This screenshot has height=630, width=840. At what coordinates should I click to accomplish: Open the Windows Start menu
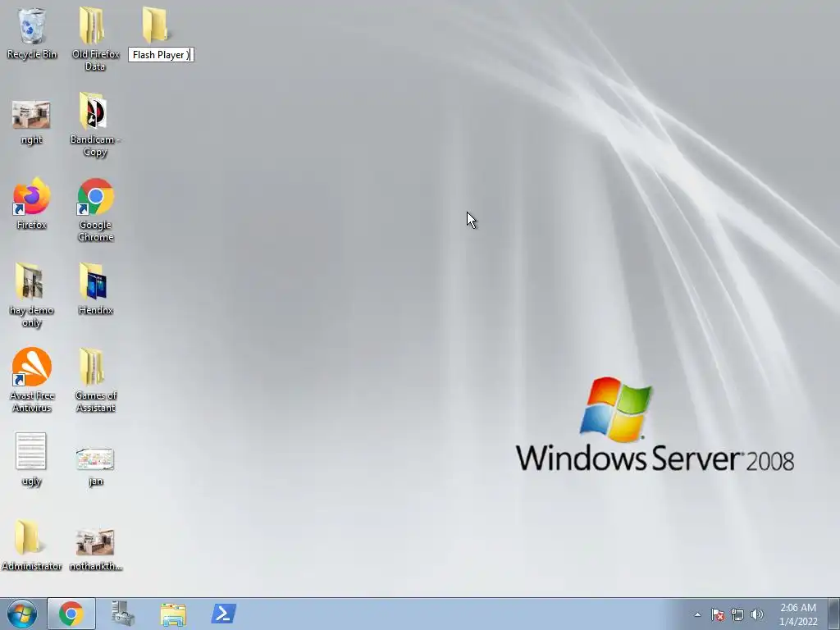[x=22, y=614]
